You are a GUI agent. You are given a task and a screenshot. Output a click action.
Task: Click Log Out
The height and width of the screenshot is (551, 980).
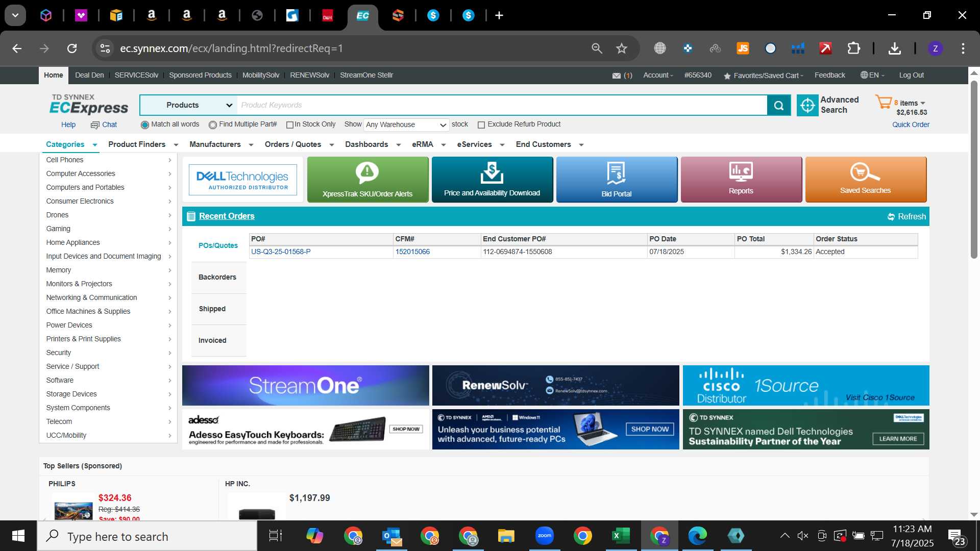click(x=911, y=75)
